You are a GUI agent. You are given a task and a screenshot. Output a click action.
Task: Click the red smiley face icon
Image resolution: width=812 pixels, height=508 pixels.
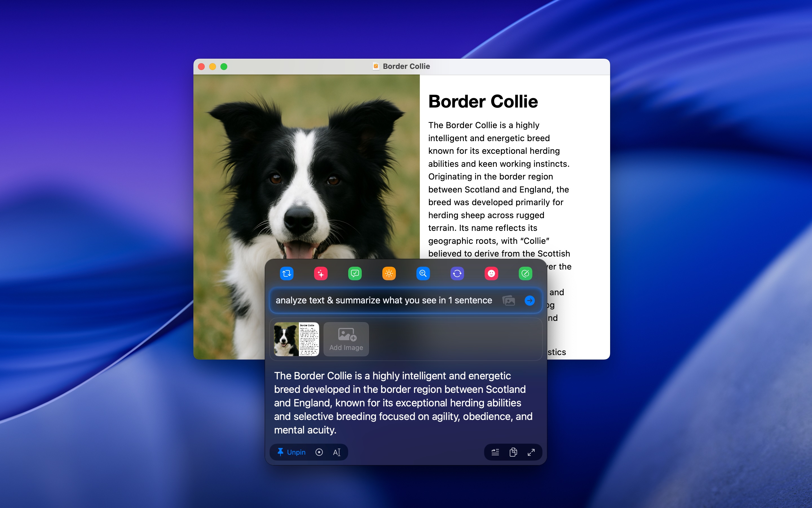tap(491, 273)
